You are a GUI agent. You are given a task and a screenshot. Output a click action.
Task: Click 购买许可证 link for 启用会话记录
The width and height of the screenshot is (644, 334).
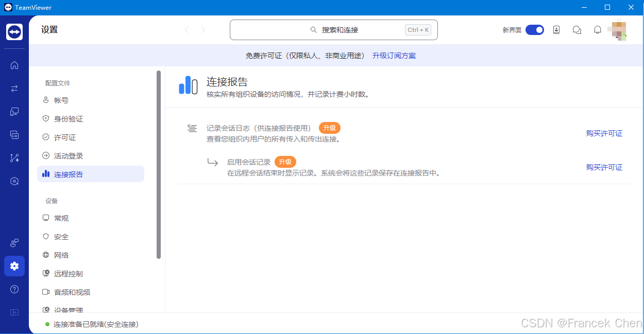pos(604,167)
